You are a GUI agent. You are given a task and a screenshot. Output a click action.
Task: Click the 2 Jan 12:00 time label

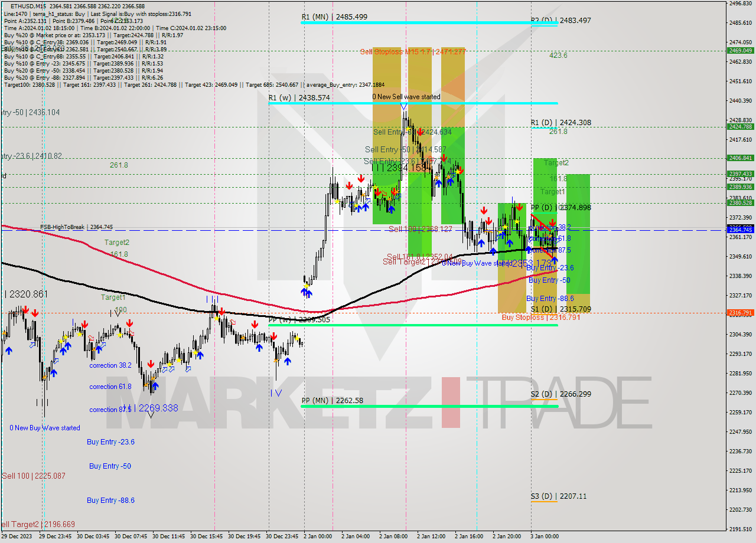point(432,537)
